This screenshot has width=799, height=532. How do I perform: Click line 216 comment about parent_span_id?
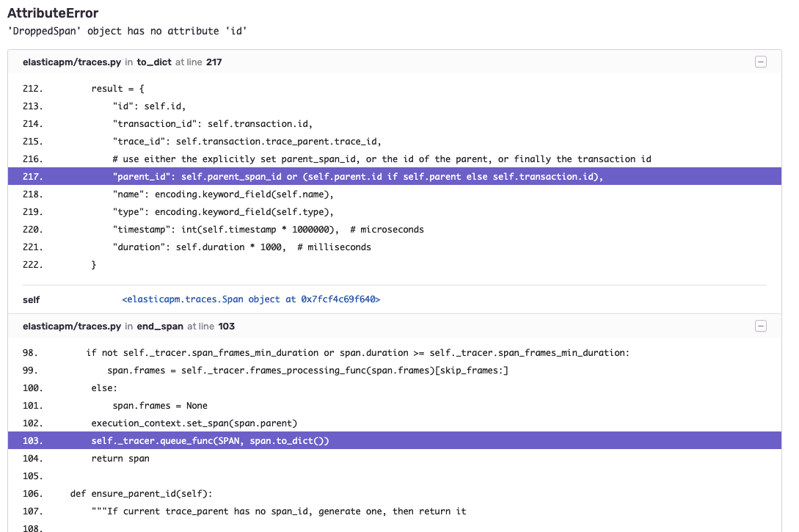click(x=382, y=159)
